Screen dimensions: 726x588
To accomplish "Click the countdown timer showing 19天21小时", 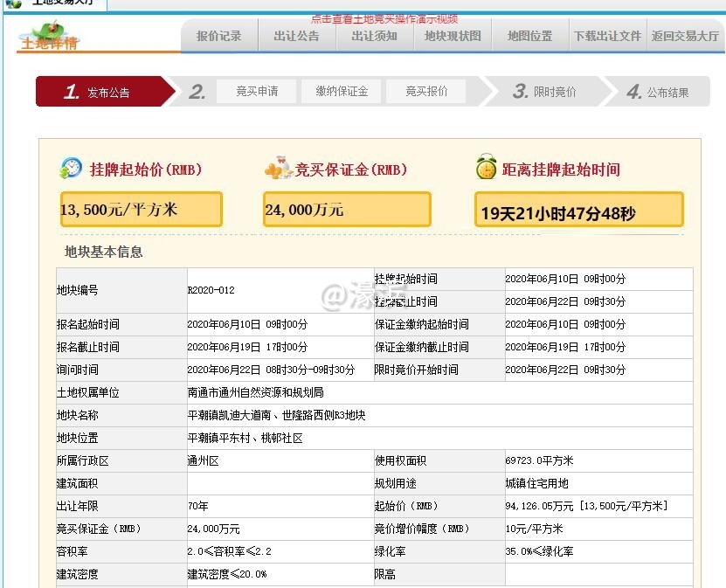I will point(580,209).
